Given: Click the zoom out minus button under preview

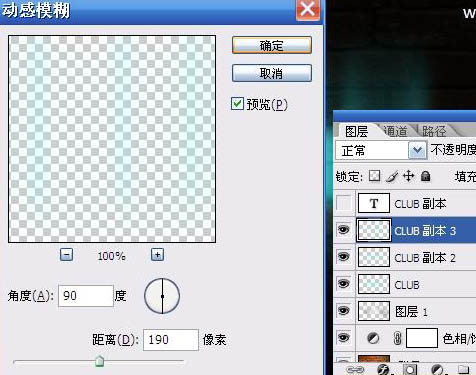Looking at the screenshot, I should [66, 255].
